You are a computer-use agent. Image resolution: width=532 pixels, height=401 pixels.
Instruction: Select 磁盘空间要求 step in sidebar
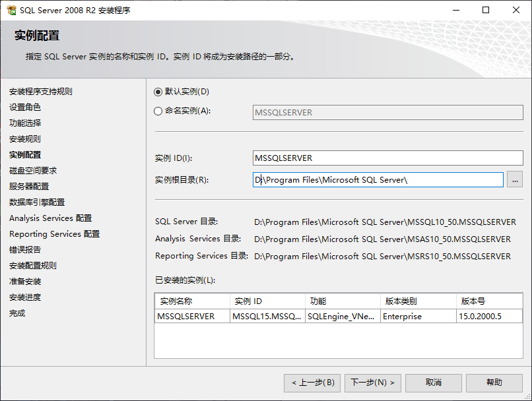point(33,171)
